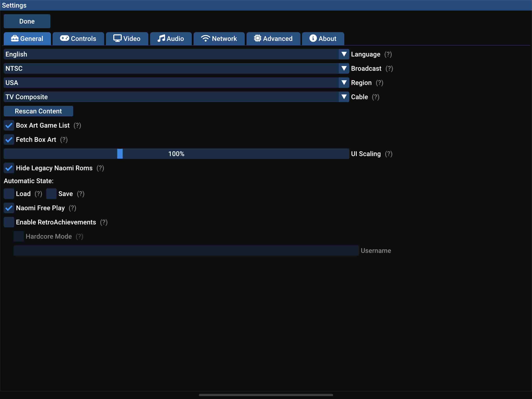Click the USA region combo box
Image resolution: width=532 pixels, height=399 pixels.
tap(176, 83)
